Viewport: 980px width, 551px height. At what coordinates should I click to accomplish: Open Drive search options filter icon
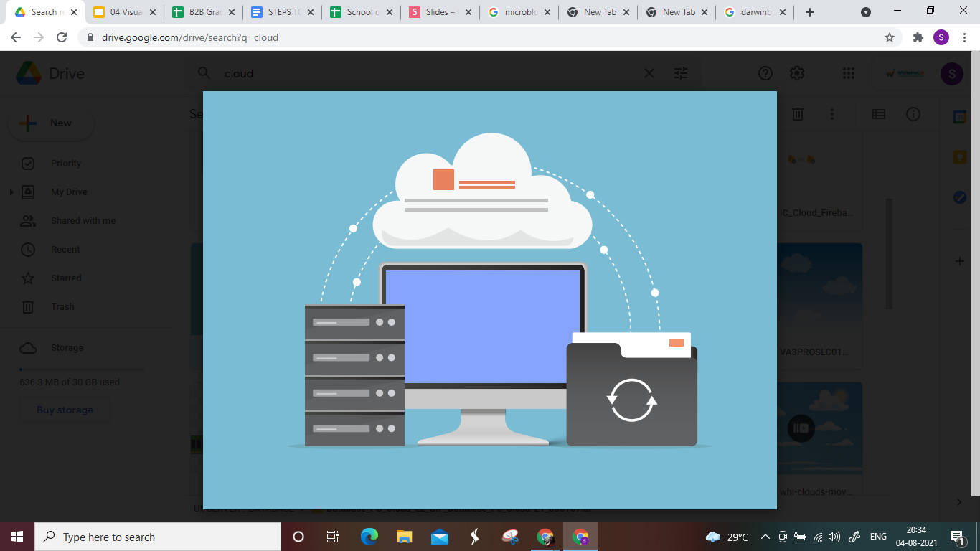pyautogui.click(x=681, y=73)
